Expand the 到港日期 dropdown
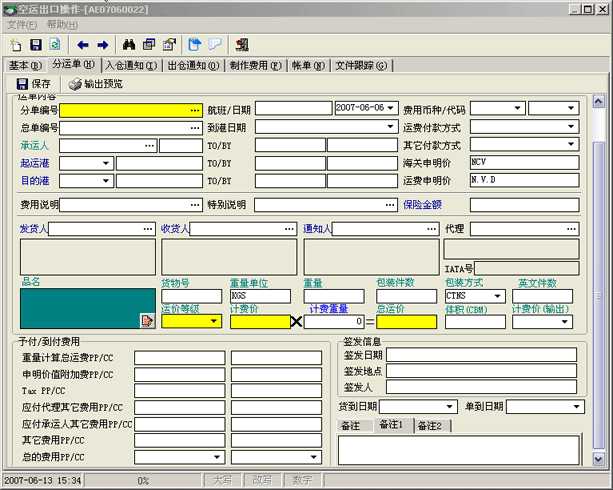Viewport: 613px width, 490px height. pyautogui.click(x=390, y=127)
